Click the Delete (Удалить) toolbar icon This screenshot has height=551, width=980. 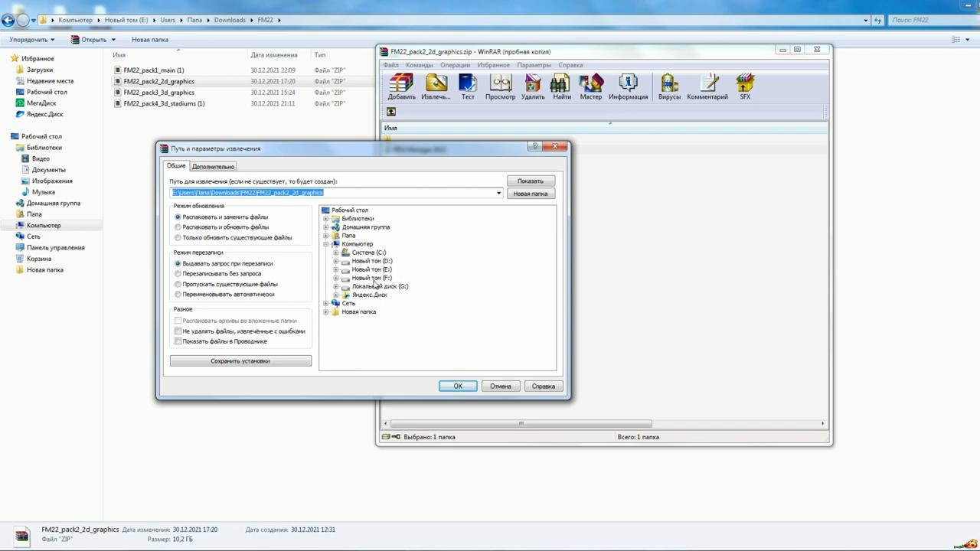(533, 86)
